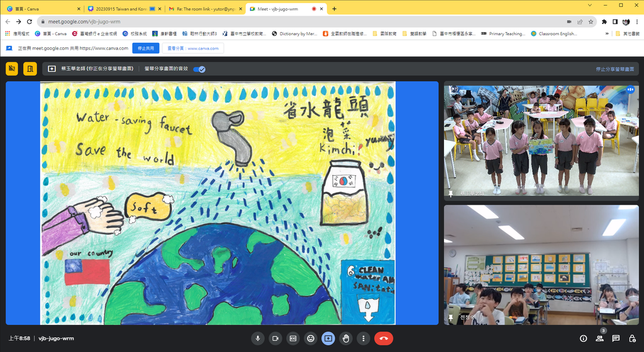Click 查看分頁: www.canva.com button
The image size is (644, 352).
tap(193, 48)
